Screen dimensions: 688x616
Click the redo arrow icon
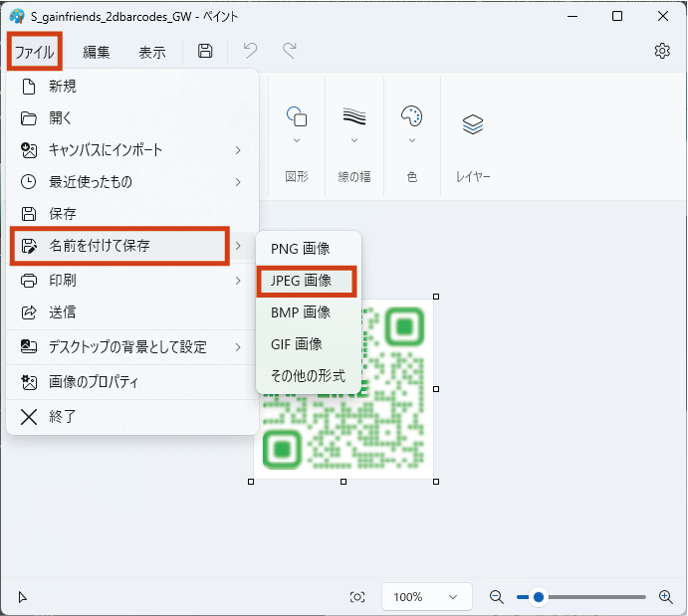289,51
